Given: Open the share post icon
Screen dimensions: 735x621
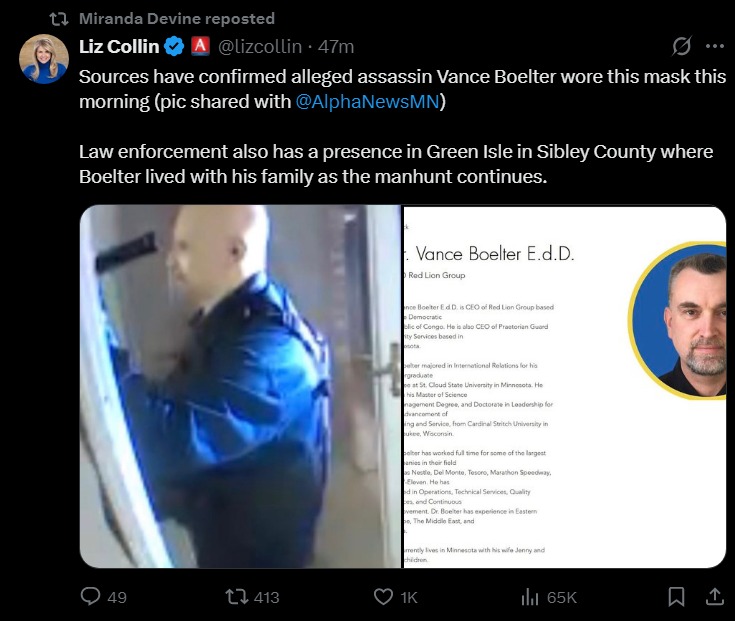Looking at the screenshot, I should click(x=715, y=596).
